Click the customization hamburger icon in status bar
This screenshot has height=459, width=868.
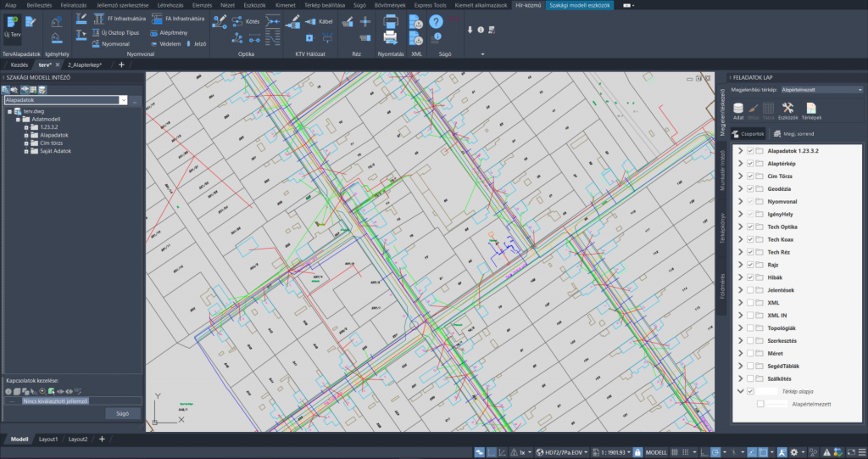[862, 452]
